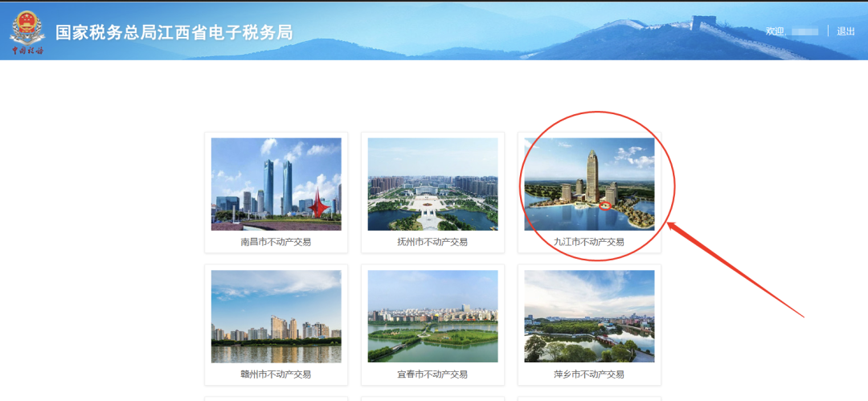Image resolution: width=868 pixels, height=401 pixels.
Task: Select 抚州市不动产交易 label
Action: point(433,242)
